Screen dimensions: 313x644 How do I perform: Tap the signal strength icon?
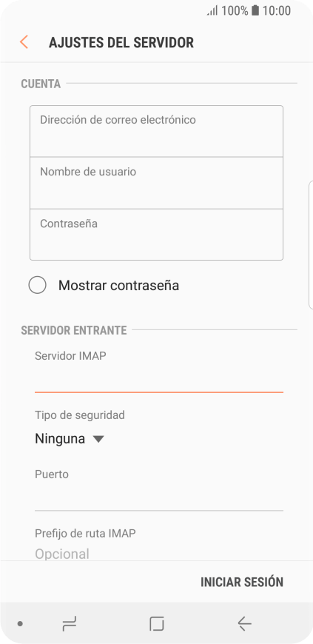pyautogui.click(x=212, y=10)
